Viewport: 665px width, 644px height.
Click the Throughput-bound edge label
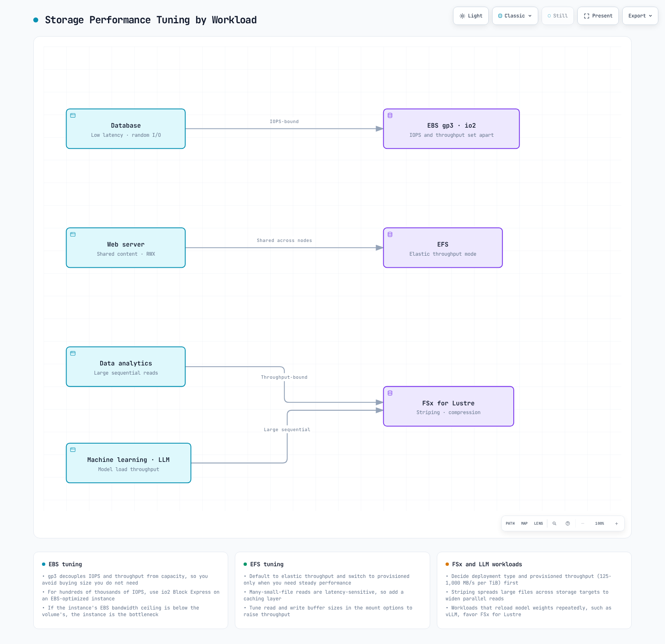point(284,377)
